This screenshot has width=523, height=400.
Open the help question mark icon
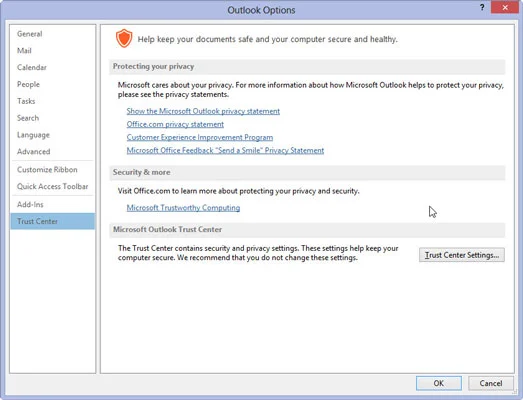[482, 7]
